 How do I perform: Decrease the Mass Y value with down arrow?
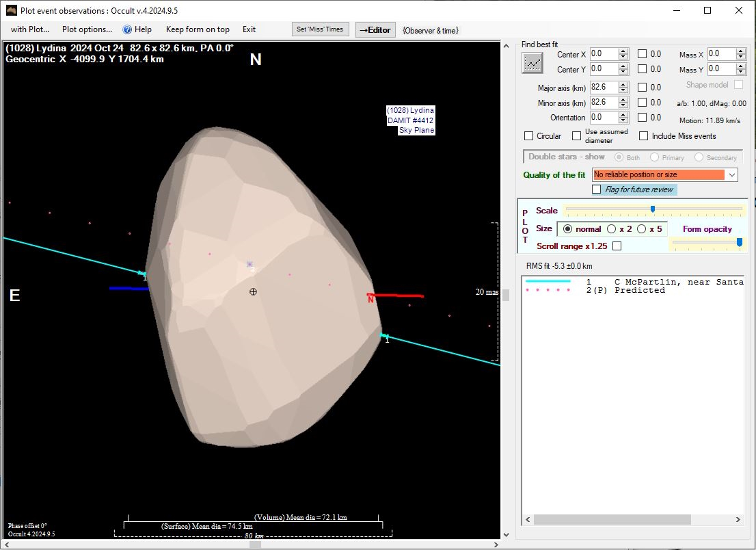741,72
